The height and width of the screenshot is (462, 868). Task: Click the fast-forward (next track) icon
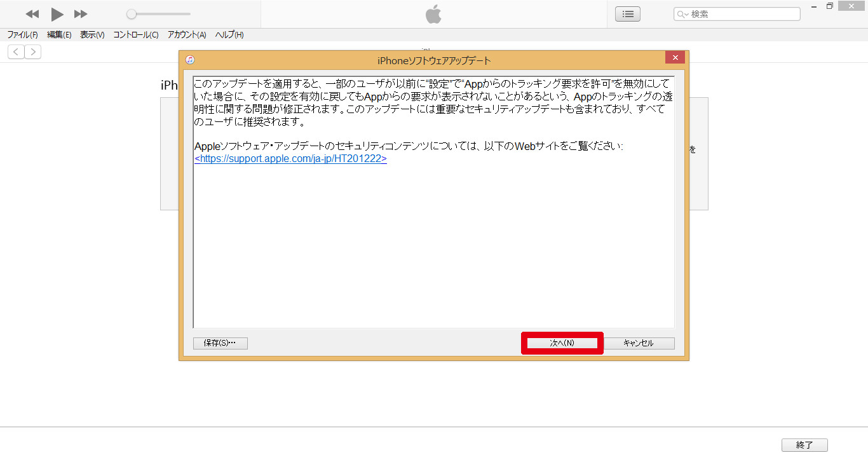point(81,14)
